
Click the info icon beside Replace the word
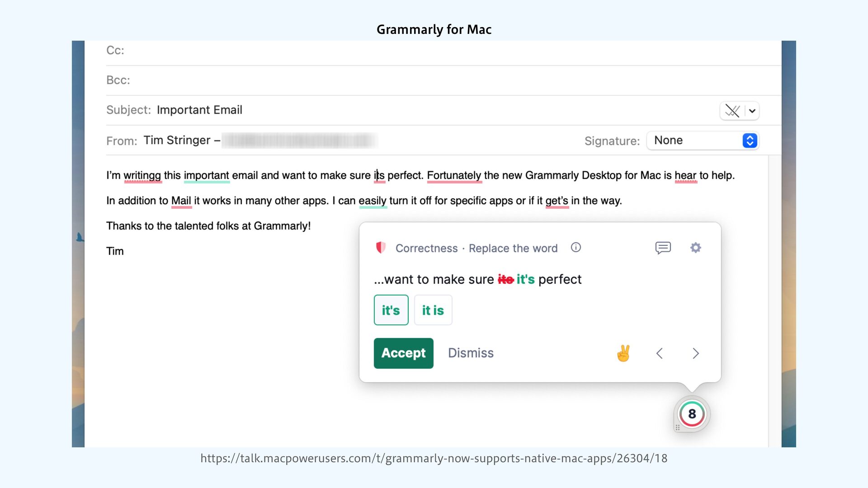576,248
